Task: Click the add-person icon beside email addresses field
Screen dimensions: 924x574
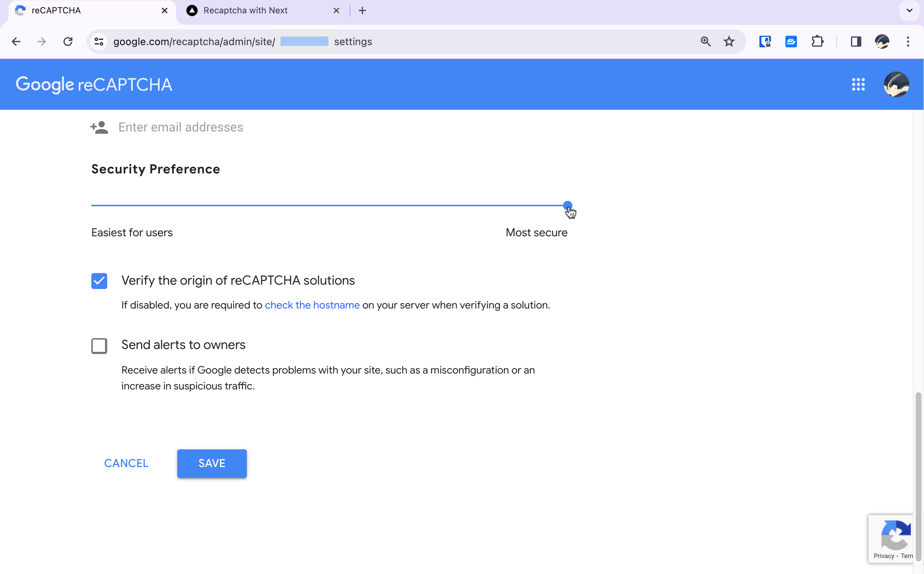Action: click(x=99, y=127)
